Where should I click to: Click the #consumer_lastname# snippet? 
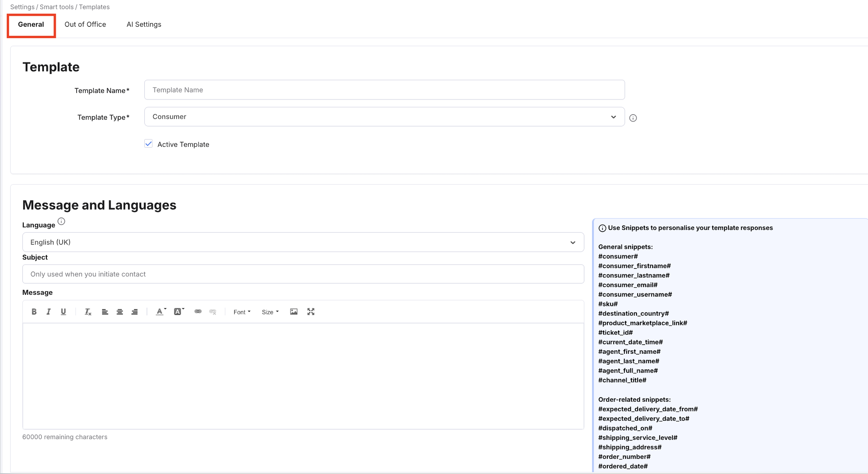click(x=634, y=276)
